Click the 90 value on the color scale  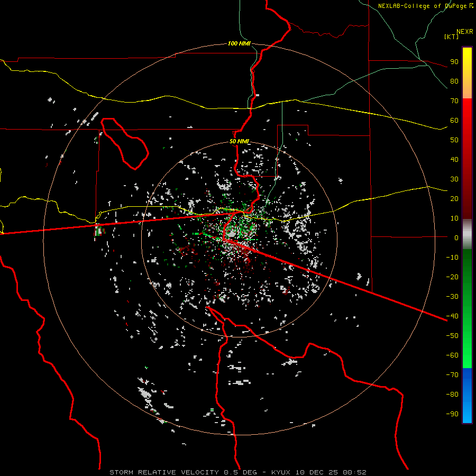[x=454, y=62]
